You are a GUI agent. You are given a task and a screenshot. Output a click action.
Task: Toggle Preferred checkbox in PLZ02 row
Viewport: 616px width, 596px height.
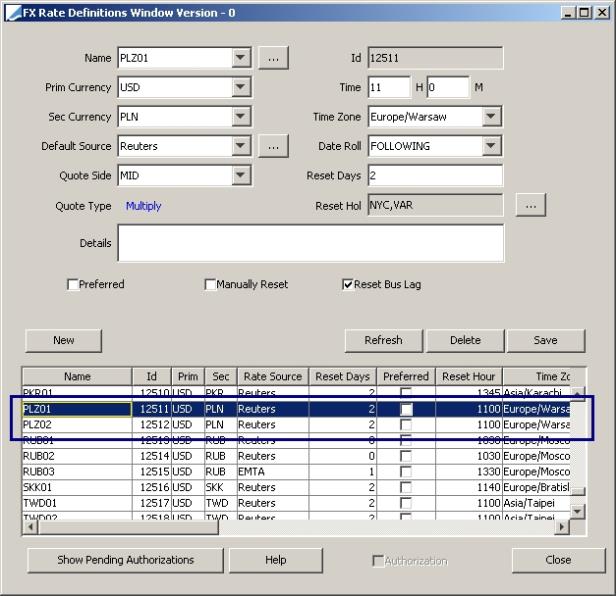(x=406, y=425)
